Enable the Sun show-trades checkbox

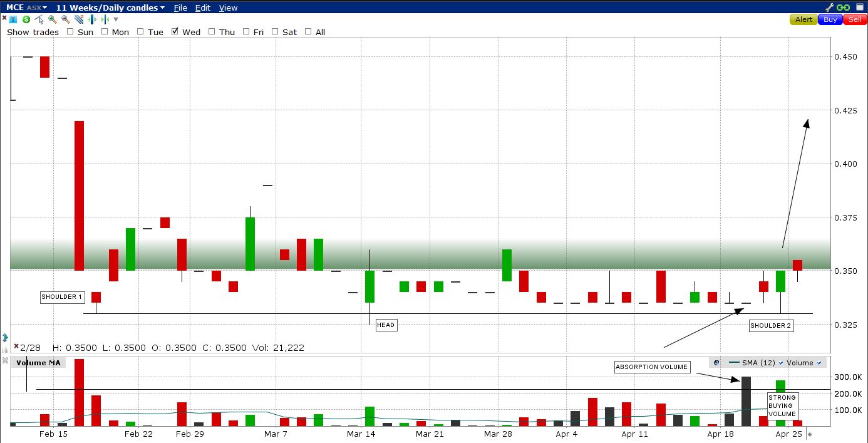(x=70, y=31)
